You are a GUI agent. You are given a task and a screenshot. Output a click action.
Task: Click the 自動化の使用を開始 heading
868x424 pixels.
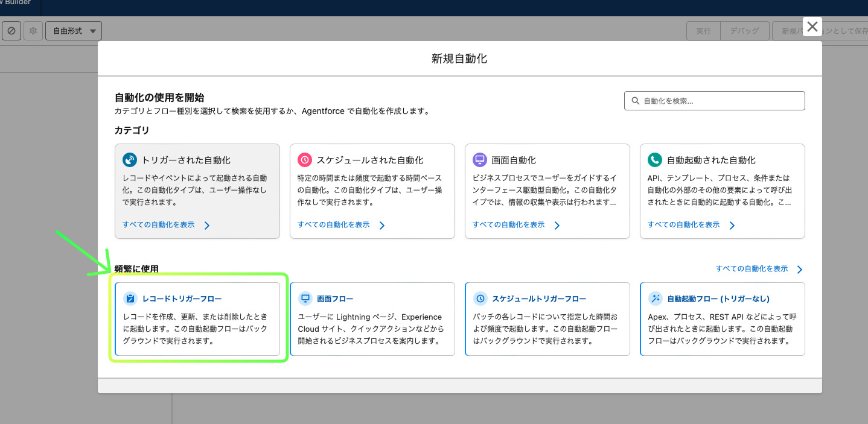(159, 97)
